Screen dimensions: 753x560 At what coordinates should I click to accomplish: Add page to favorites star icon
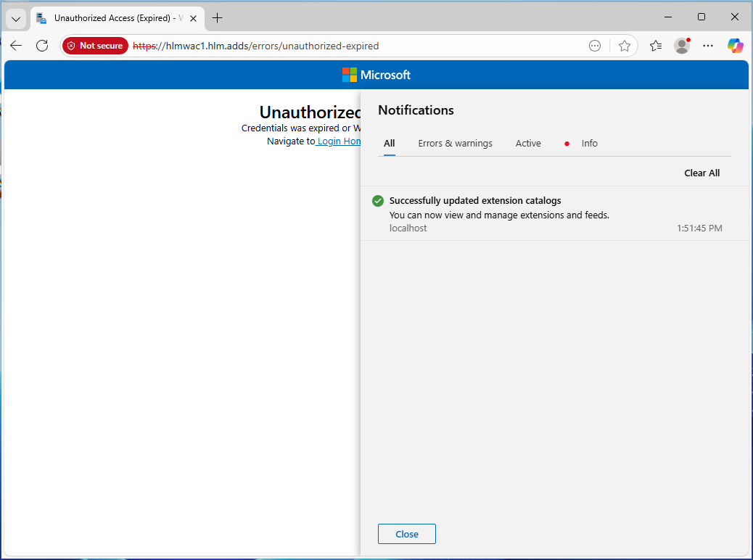coord(625,46)
